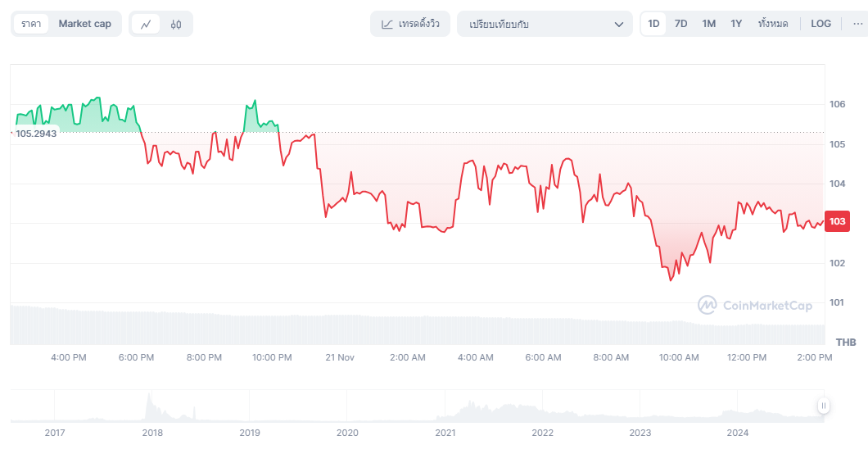The height and width of the screenshot is (463, 868).
Task: Expand compare dropdown chevron arrow
Action: tap(619, 25)
